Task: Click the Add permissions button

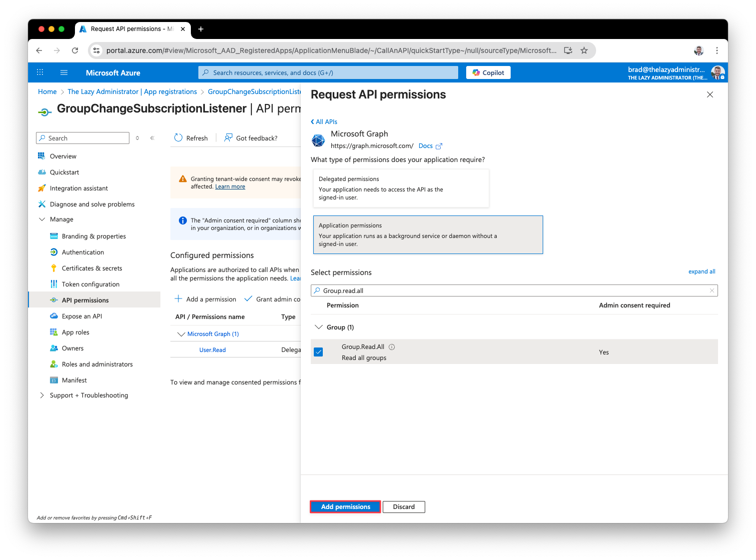Action: tap(345, 507)
